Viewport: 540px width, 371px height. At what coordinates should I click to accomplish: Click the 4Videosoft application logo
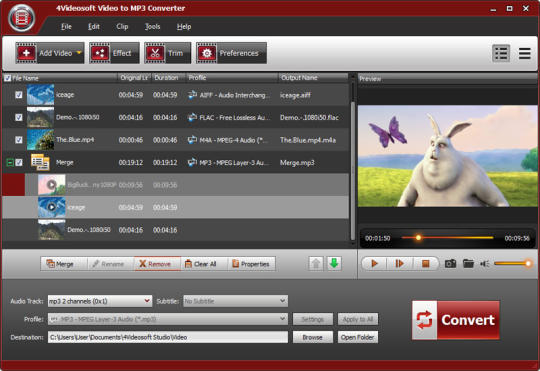22,18
